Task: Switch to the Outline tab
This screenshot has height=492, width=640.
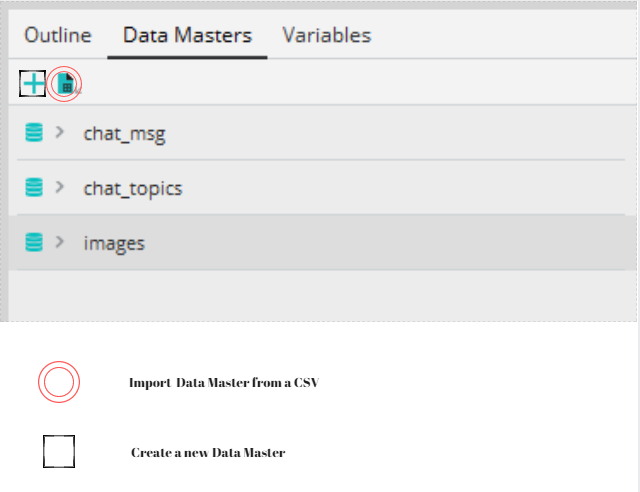Action: [58, 36]
